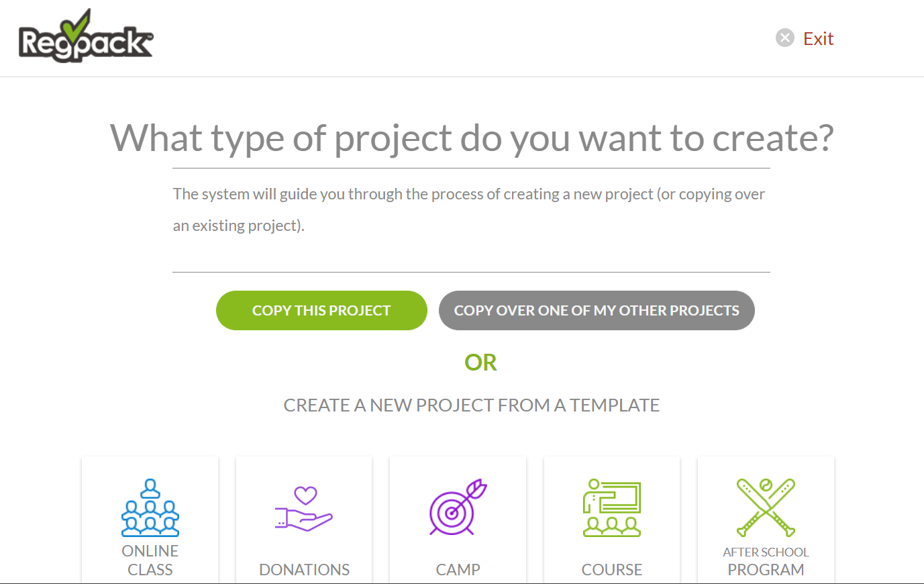Choose the COURSE template label
The width and height of the screenshot is (924, 584).
point(612,570)
